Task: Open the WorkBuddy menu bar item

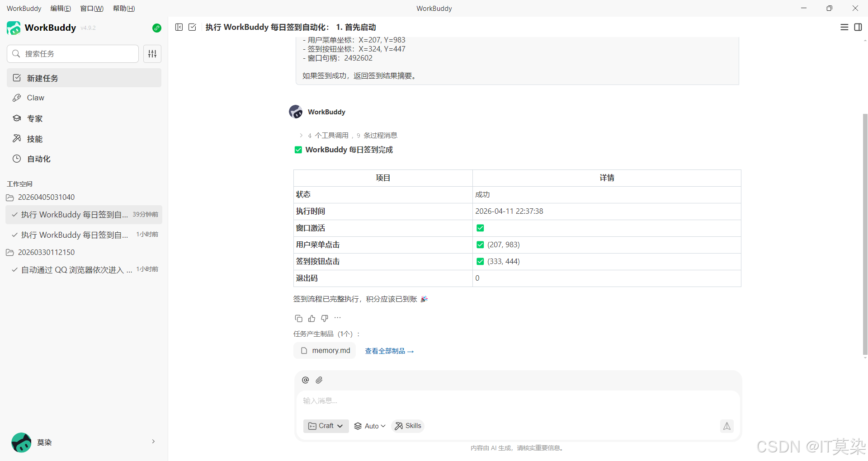Action: point(24,8)
